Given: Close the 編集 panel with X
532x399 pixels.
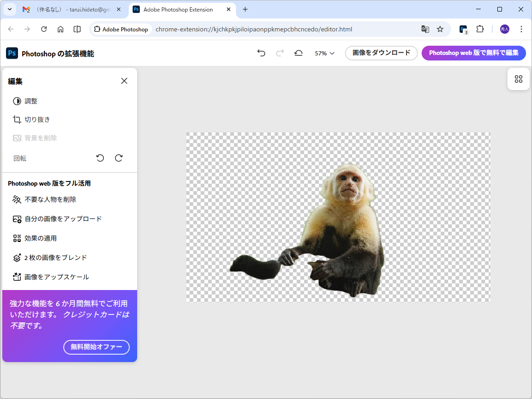Looking at the screenshot, I should point(124,81).
